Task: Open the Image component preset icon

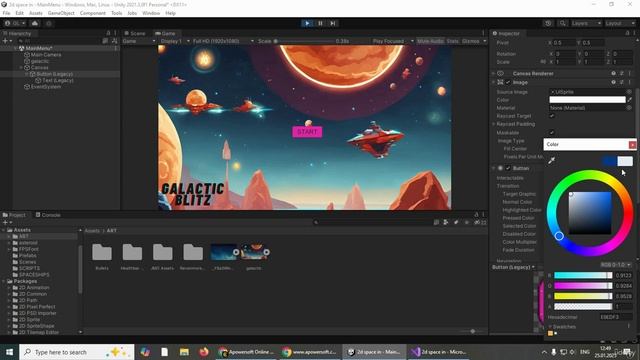Action: (622, 82)
